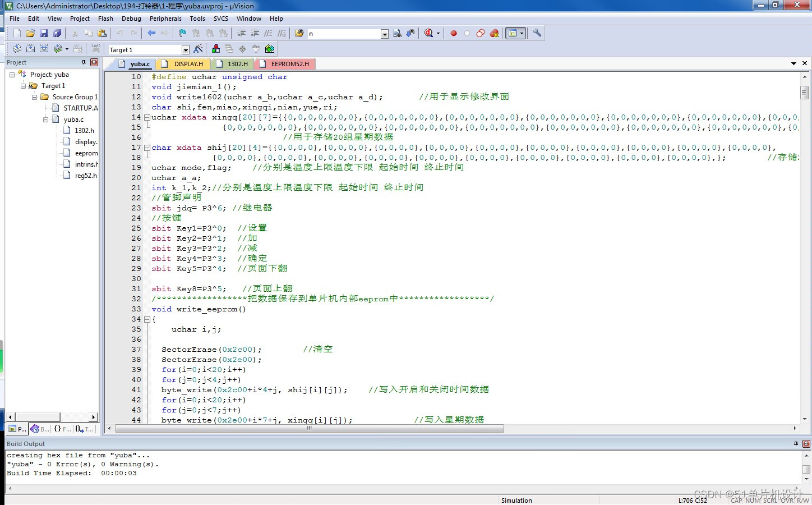Image resolution: width=812 pixels, height=505 pixels.
Task: Open Options for Target magic wand icon
Action: click(198, 49)
